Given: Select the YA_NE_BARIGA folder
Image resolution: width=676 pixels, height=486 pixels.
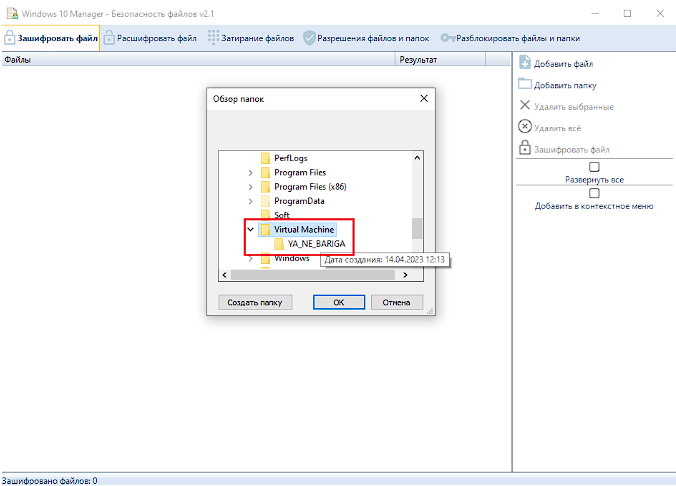Looking at the screenshot, I should (316, 244).
